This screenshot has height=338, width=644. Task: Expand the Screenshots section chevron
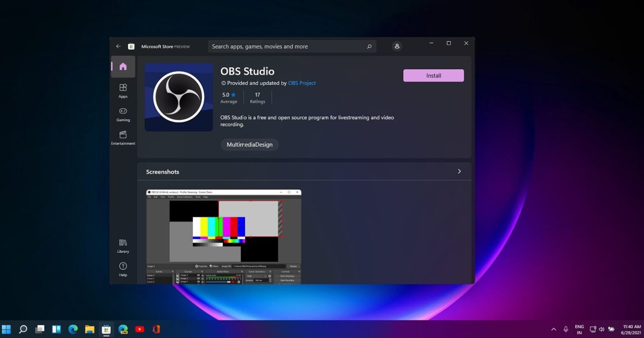tap(459, 171)
